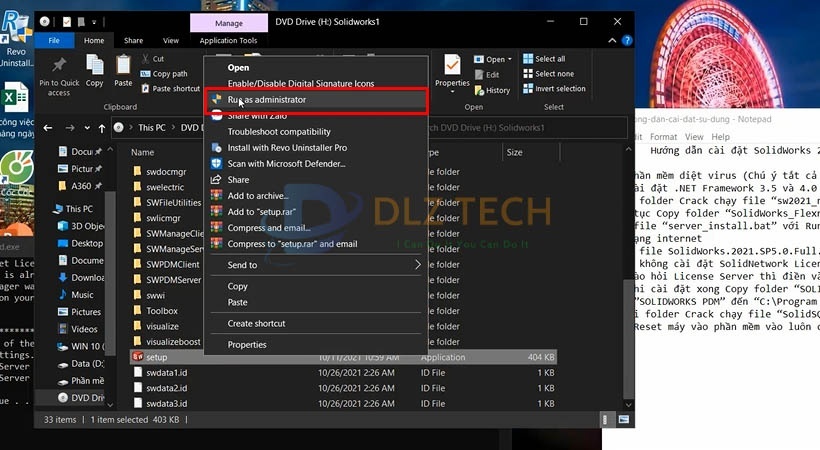Click Edit in the Open group

click(x=487, y=75)
